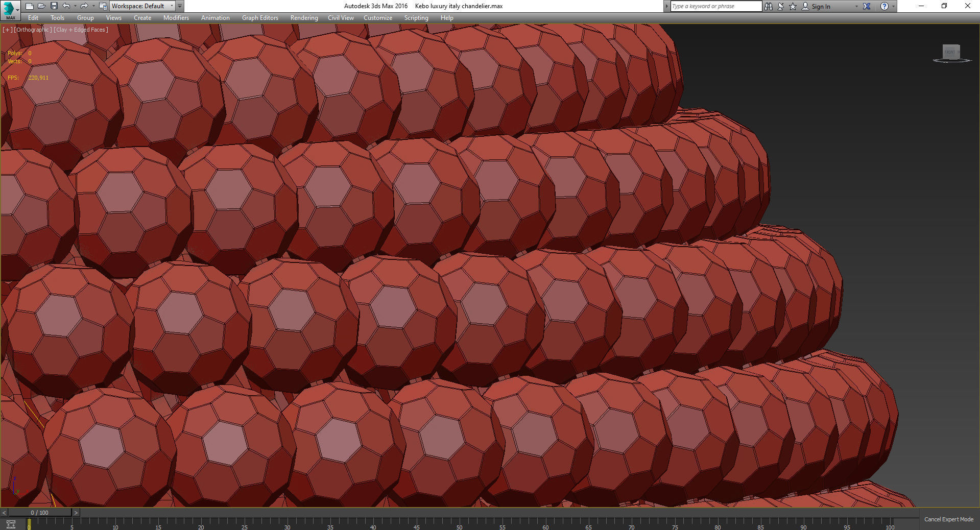Click the Polys statistic label in viewport
Viewport: 980px width, 530px height.
point(15,53)
